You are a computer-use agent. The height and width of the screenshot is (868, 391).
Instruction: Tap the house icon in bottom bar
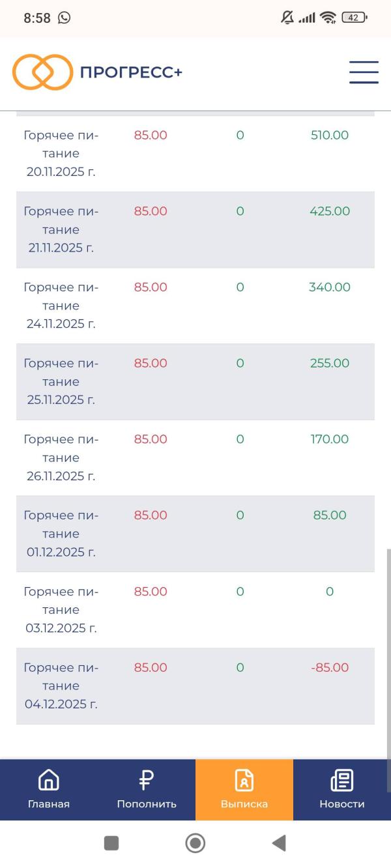click(49, 779)
